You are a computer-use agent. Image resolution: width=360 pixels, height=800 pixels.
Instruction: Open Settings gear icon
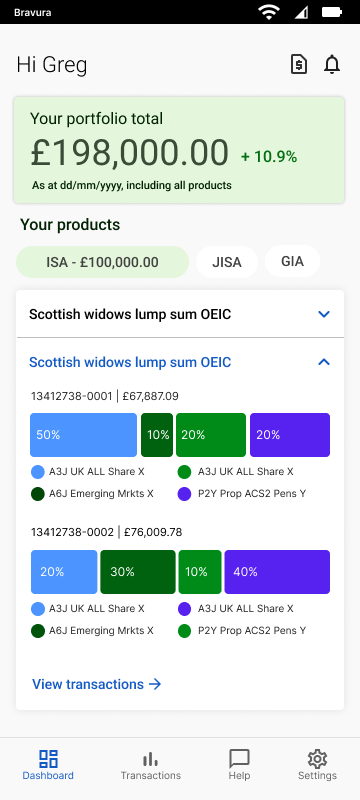[317, 759]
